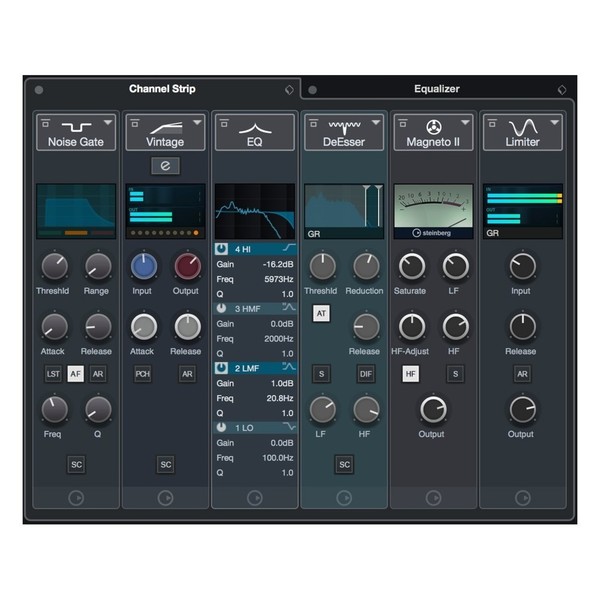
Task: Toggle the Noise Gate LST button
Action: pyautogui.click(x=53, y=374)
